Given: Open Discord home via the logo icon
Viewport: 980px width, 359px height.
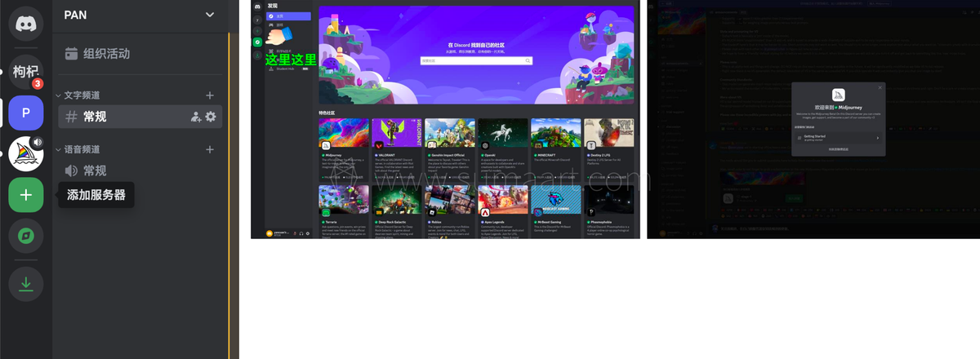Looking at the screenshot, I should (x=25, y=24).
